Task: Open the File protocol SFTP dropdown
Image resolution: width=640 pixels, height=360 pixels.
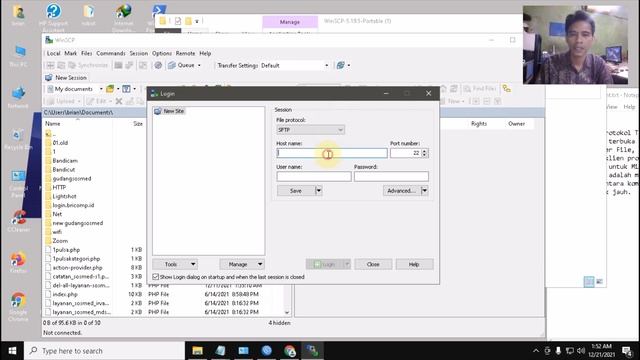Action: pos(310,130)
